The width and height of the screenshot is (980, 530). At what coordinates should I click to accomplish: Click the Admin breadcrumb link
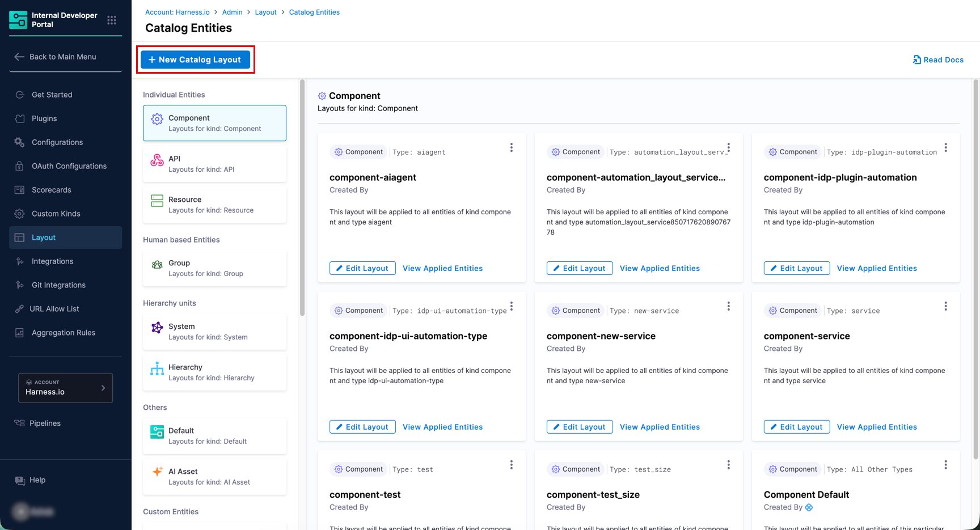pyautogui.click(x=232, y=12)
